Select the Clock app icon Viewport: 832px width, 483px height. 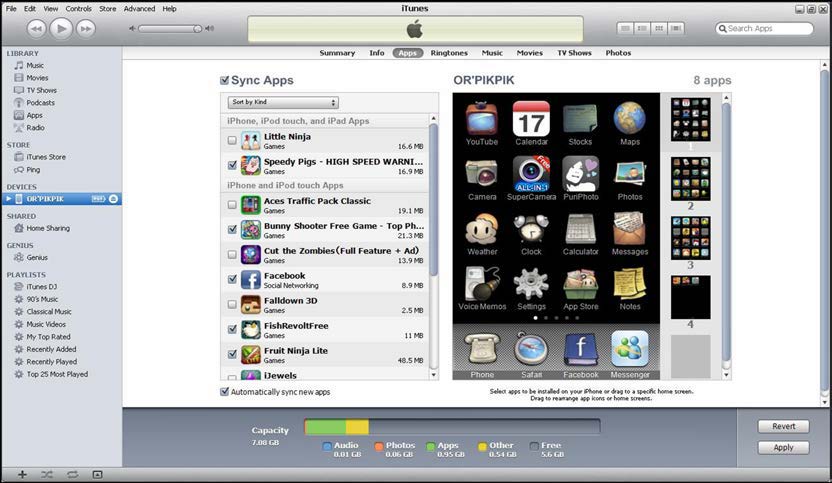pos(531,229)
